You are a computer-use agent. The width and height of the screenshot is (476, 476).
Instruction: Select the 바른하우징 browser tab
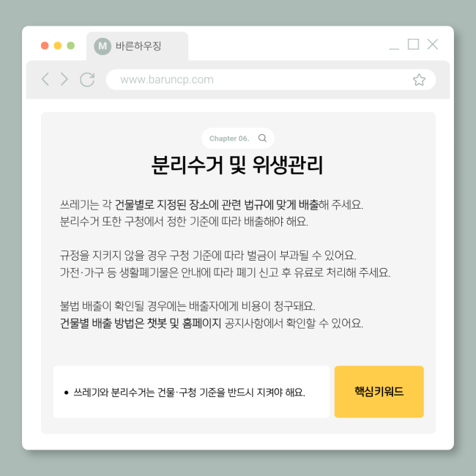(137, 46)
